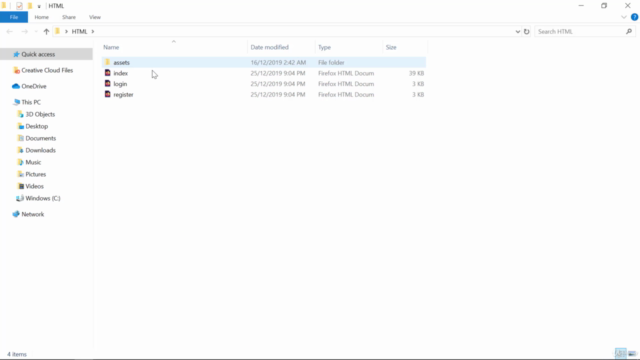Open Windows (C:) drive in sidebar
Screen dimensions: 640x360
(43, 198)
